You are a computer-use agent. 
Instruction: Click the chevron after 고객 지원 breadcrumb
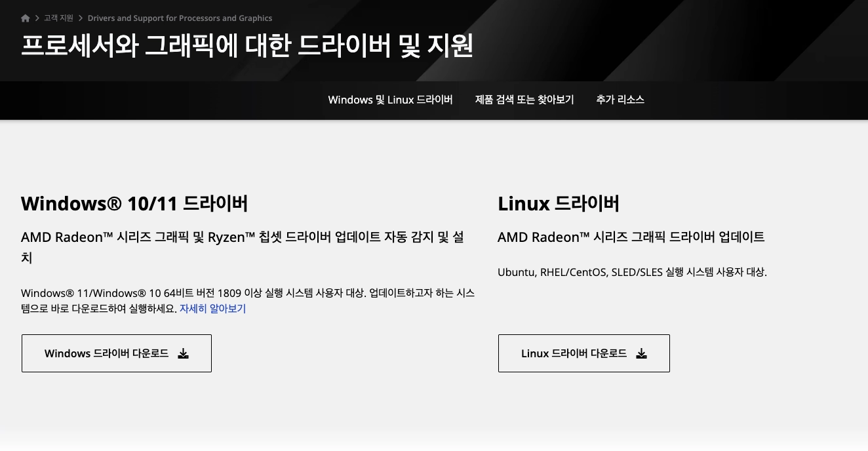coord(81,18)
